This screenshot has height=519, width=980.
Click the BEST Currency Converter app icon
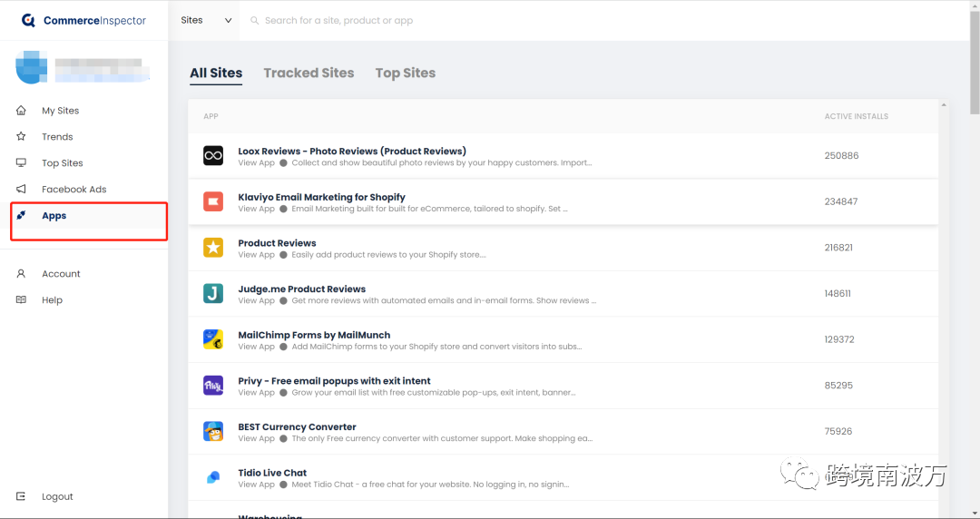213,432
